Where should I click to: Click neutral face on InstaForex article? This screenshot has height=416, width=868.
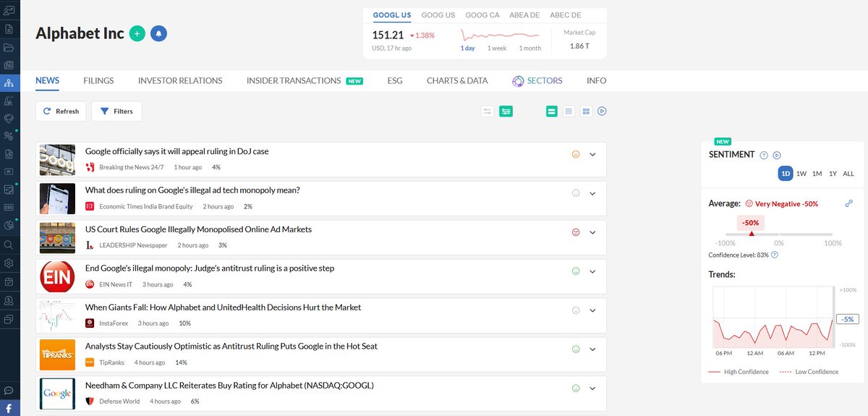tap(576, 310)
